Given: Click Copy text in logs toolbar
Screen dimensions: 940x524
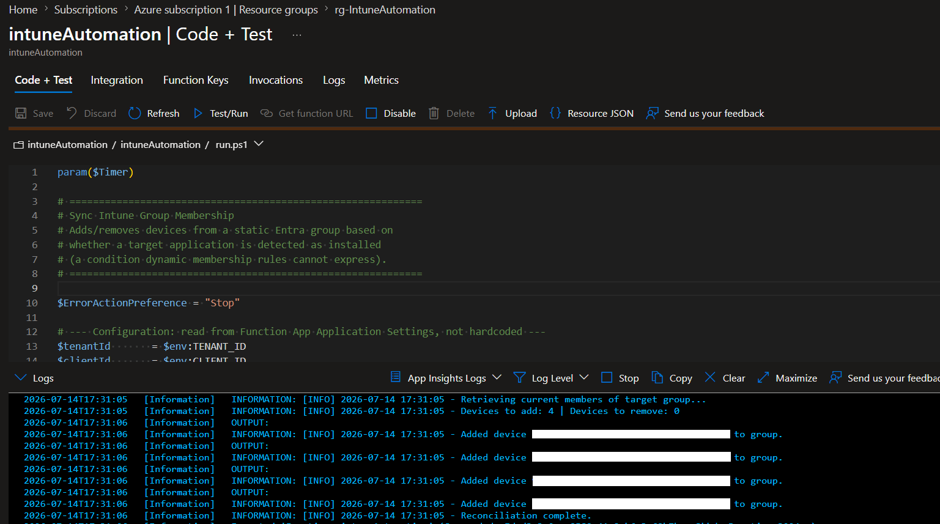Looking at the screenshot, I should coord(681,378).
